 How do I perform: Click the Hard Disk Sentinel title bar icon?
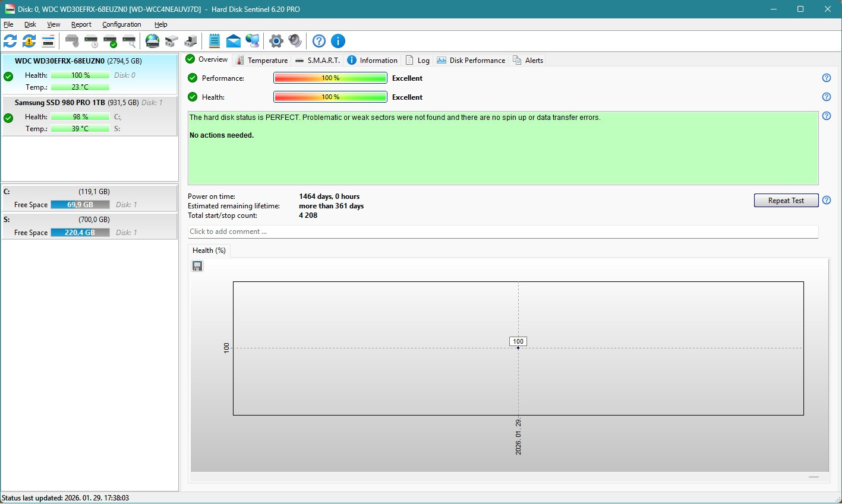(10, 9)
